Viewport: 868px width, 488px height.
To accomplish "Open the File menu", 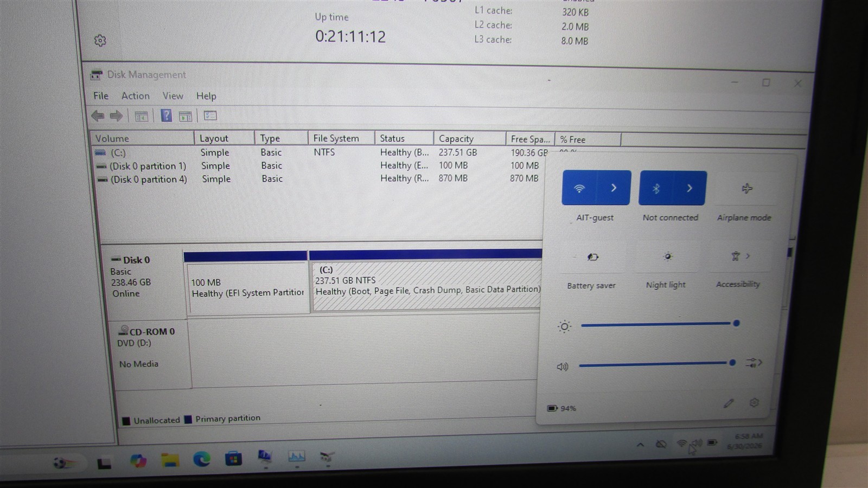I will point(101,96).
